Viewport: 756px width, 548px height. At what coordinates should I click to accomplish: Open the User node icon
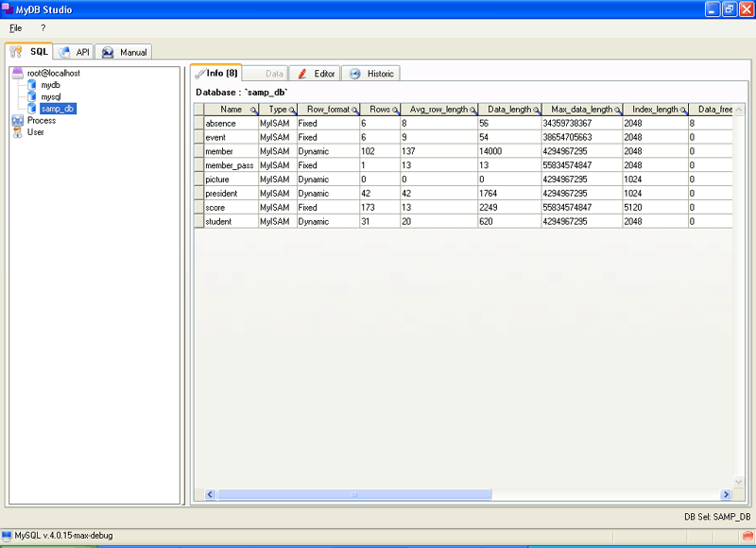17,132
